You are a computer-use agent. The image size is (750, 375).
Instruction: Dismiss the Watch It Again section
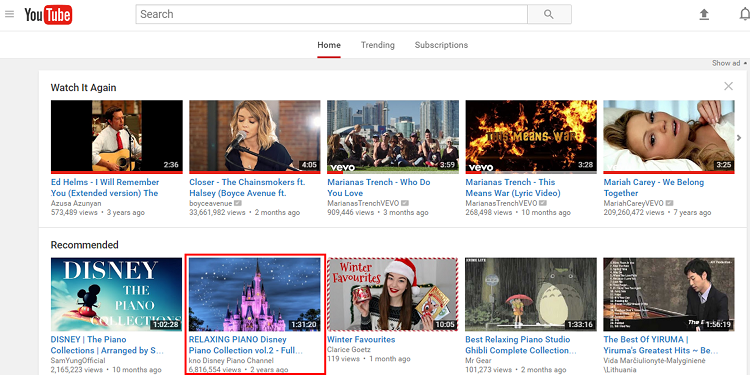pyautogui.click(x=728, y=86)
